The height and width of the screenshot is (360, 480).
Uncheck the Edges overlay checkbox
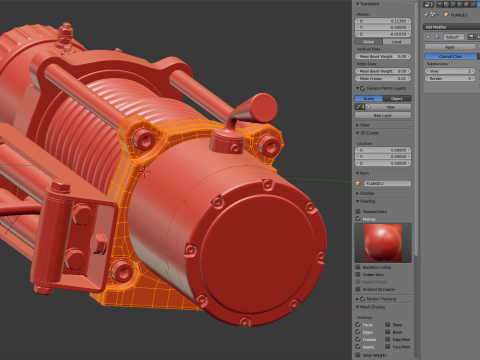[x=358, y=332]
